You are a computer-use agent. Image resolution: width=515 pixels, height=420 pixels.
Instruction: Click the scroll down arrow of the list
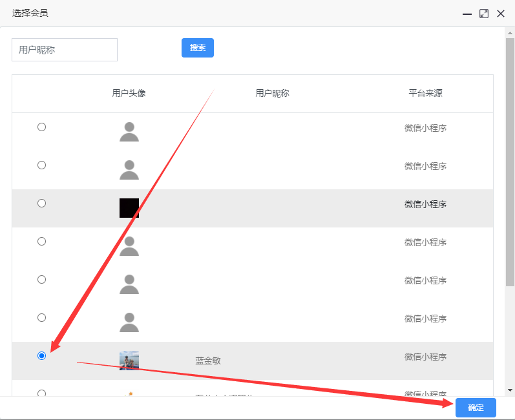(x=510, y=390)
